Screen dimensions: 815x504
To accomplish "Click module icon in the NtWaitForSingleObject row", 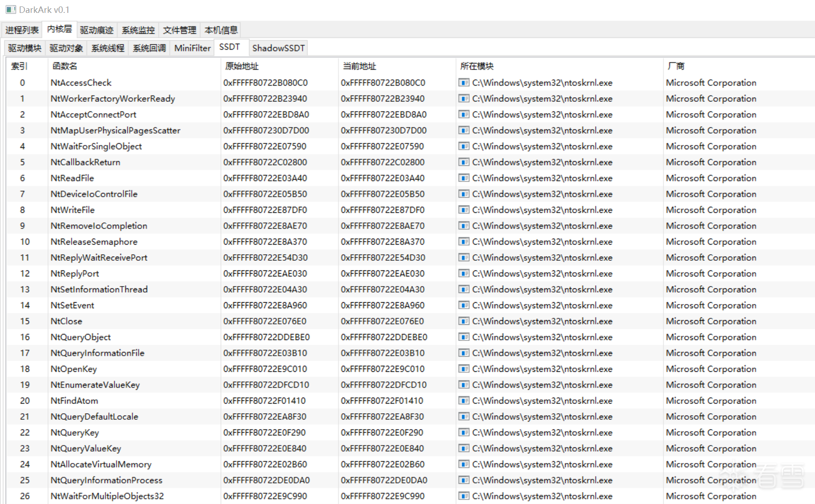I will 464,147.
